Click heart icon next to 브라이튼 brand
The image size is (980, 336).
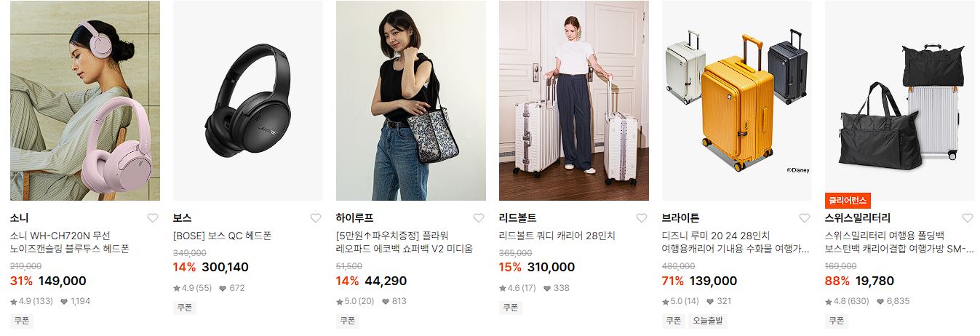tap(805, 218)
